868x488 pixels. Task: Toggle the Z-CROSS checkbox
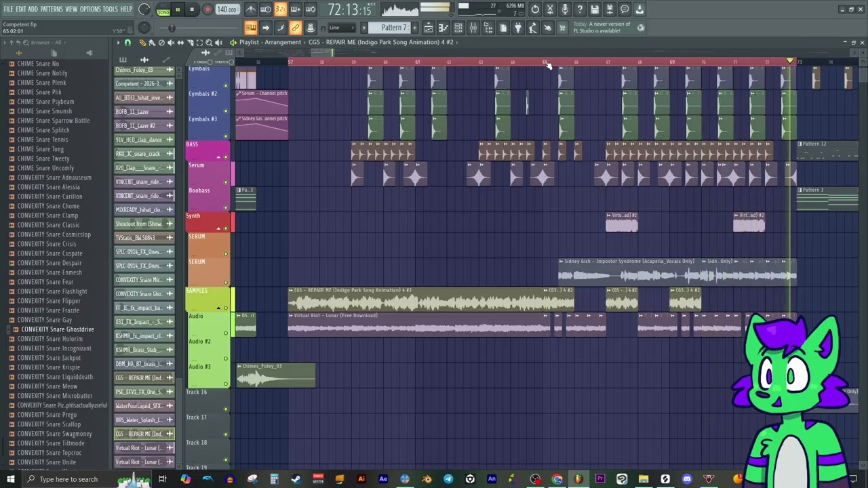210,62
